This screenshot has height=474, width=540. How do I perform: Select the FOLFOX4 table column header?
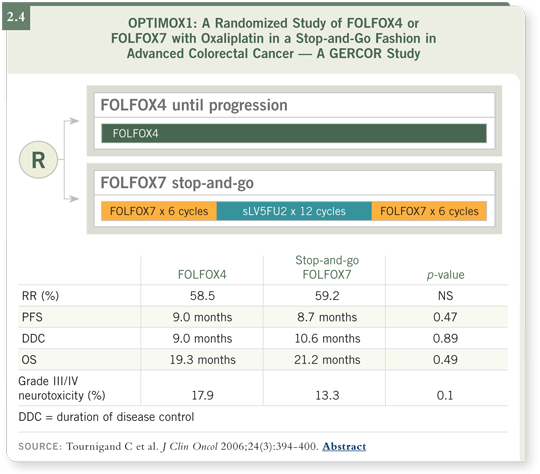[202, 275]
